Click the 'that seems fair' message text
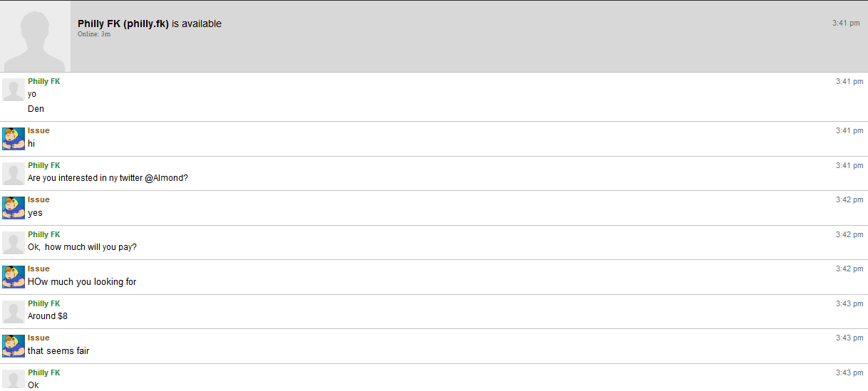Viewport: 868px width, 391px height. click(58, 351)
